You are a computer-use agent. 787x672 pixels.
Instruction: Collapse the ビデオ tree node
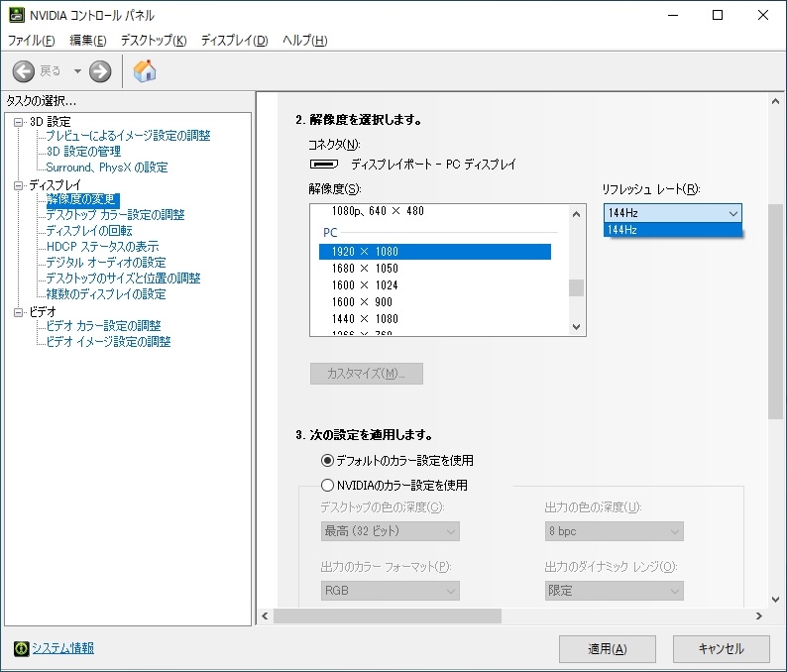(19, 312)
